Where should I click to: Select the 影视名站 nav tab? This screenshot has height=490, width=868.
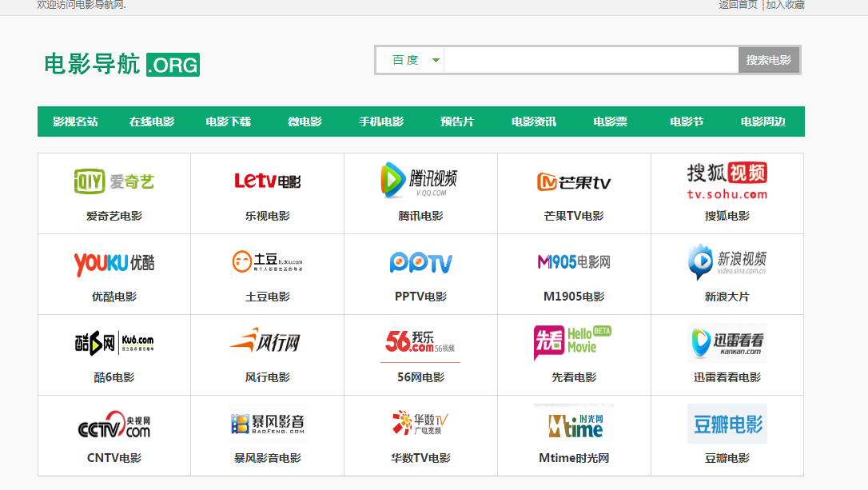[x=75, y=122]
